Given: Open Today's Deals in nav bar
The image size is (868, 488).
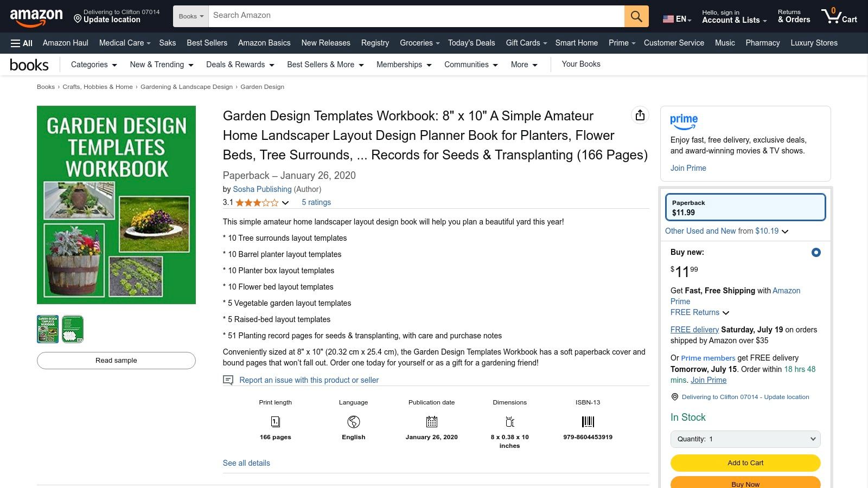Looking at the screenshot, I should [471, 43].
